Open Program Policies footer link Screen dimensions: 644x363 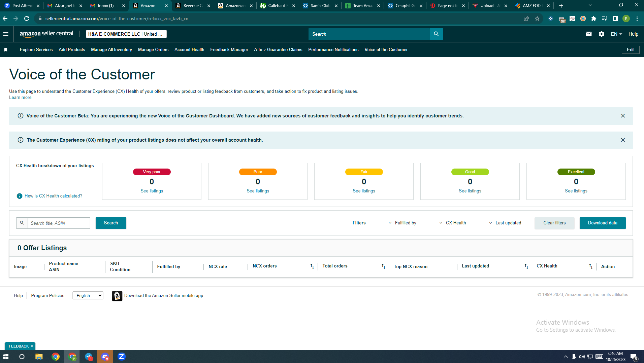(x=47, y=296)
